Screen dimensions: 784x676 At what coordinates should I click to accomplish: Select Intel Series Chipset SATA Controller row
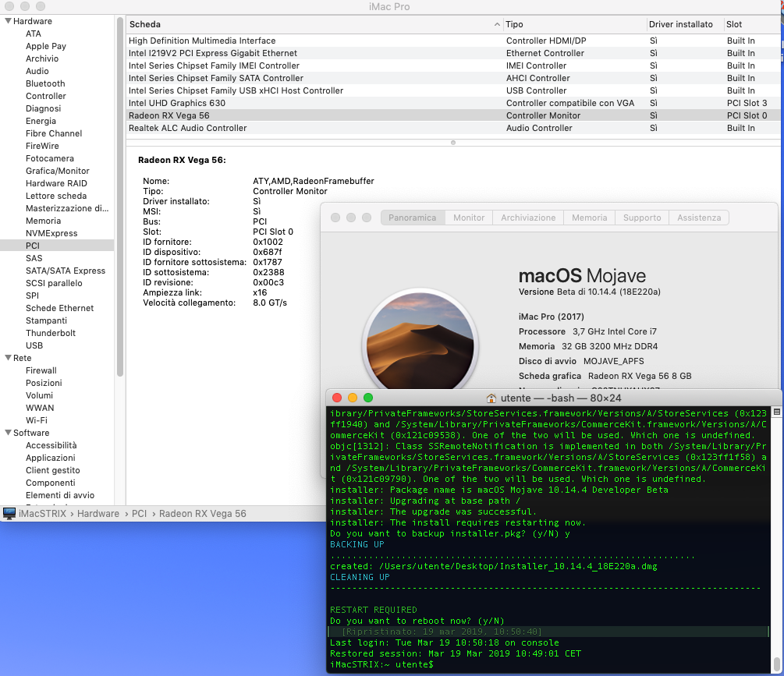pos(453,79)
